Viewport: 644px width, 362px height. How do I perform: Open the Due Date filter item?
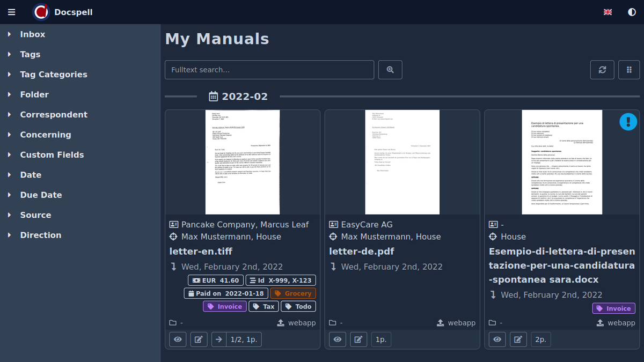tap(41, 195)
